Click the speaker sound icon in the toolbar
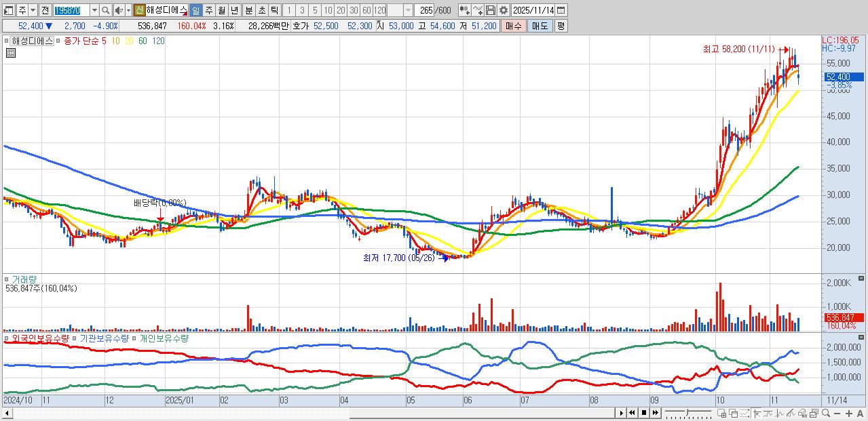This screenshot has height=421, width=868. pyautogui.click(x=118, y=10)
